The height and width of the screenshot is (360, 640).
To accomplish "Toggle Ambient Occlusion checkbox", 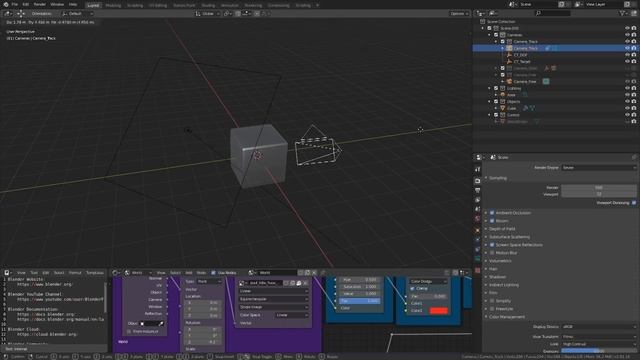I will (492, 213).
